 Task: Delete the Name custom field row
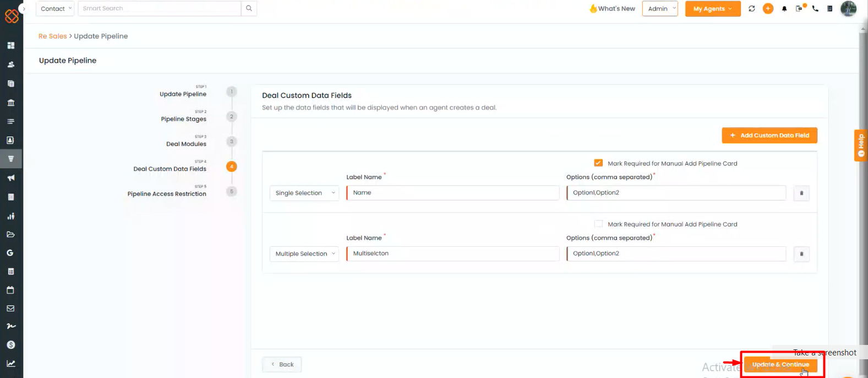click(x=801, y=193)
